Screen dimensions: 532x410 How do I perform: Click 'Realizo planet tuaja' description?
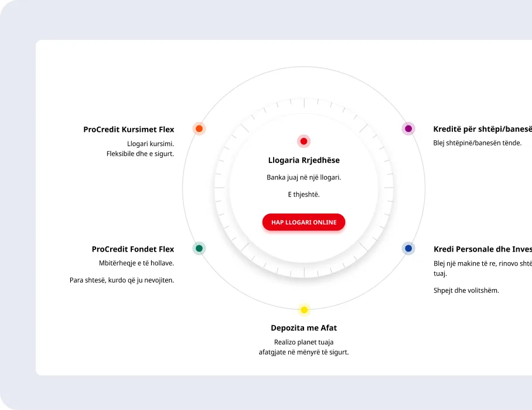point(303,342)
